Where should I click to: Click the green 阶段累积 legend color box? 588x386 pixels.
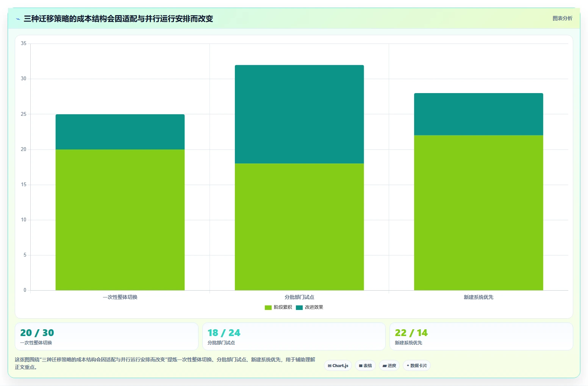268,308
